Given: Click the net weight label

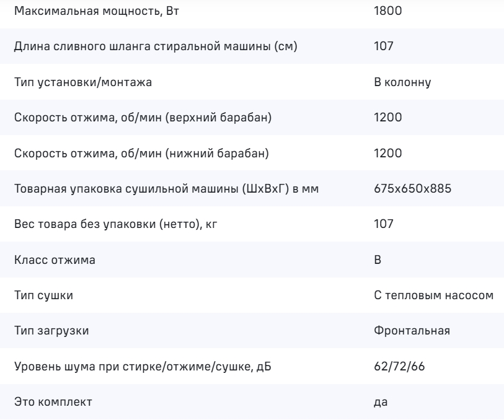Looking at the screenshot, I should [x=117, y=224].
